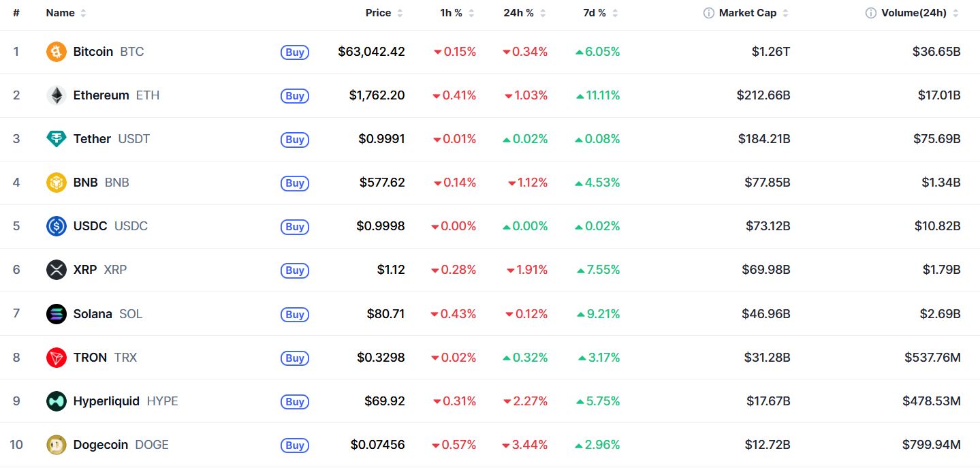Screen dimensions: 980x468
Task: Sort by the Name column header
Action: pos(66,13)
